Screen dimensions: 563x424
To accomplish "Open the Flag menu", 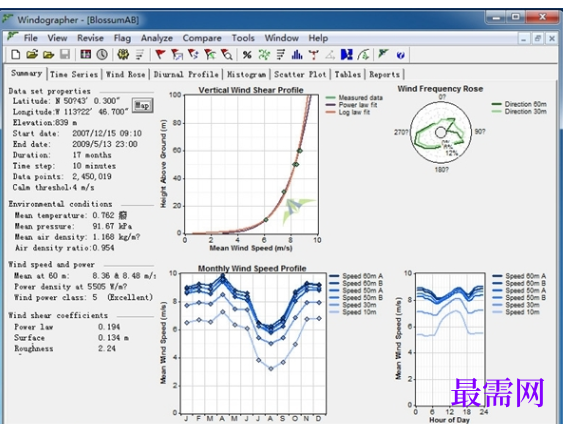I will (122, 38).
